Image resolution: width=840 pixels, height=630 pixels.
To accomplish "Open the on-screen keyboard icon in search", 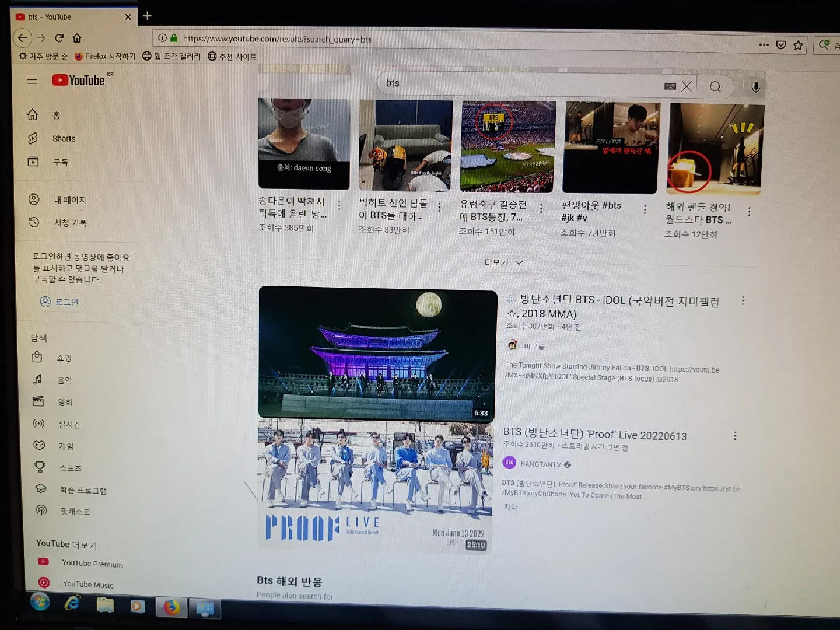I will pos(670,86).
